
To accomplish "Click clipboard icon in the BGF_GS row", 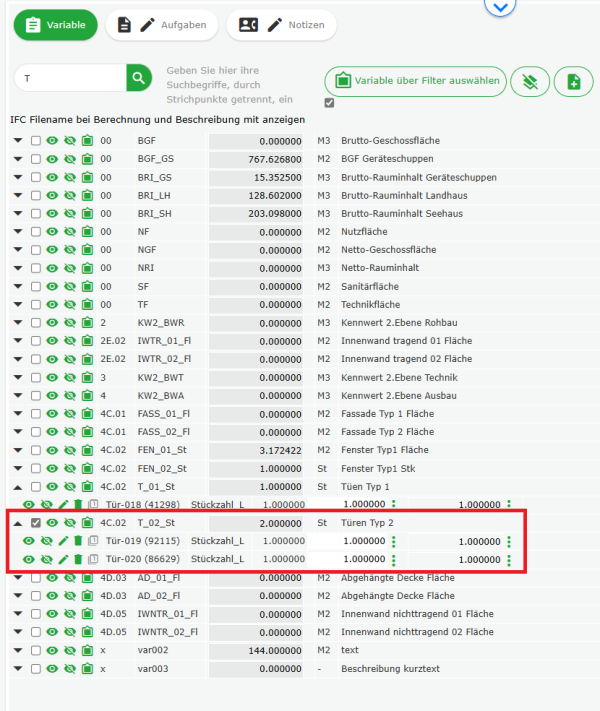I will (x=86, y=159).
